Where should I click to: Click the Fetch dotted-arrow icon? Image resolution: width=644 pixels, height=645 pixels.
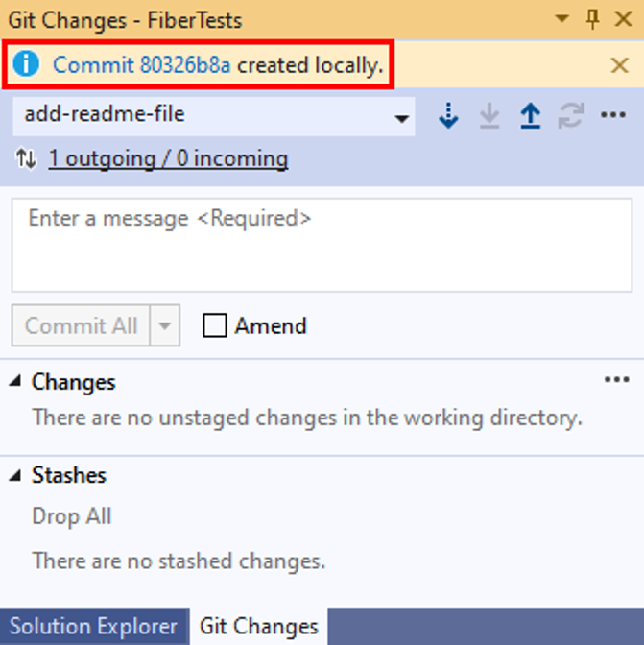(448, 116)
